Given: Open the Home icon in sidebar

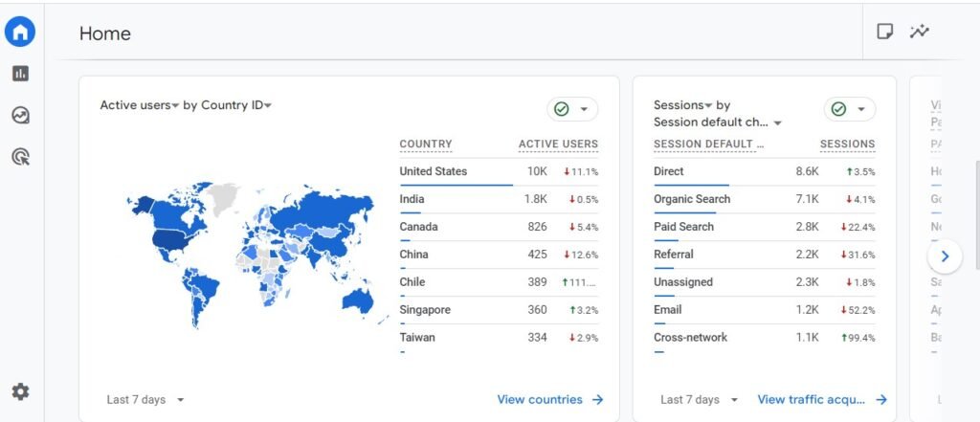Looking at the screenshot, I should [x=20, y=32].
